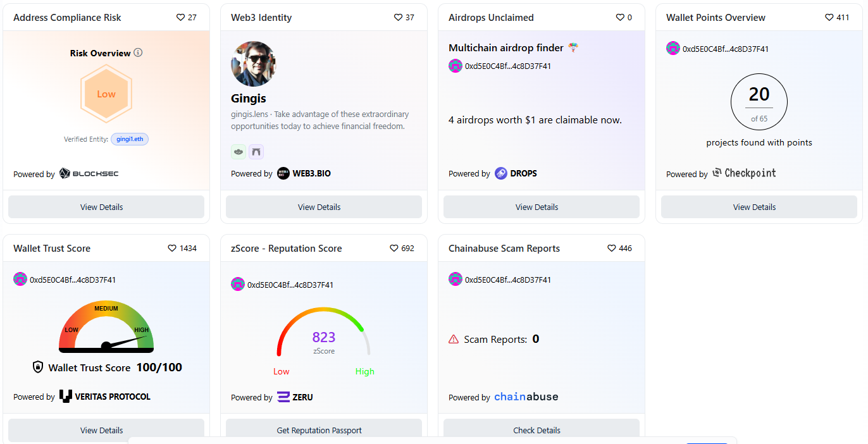
Task: Click the heart icon on Web3 Identity
Action: click(x=398, y=18)
